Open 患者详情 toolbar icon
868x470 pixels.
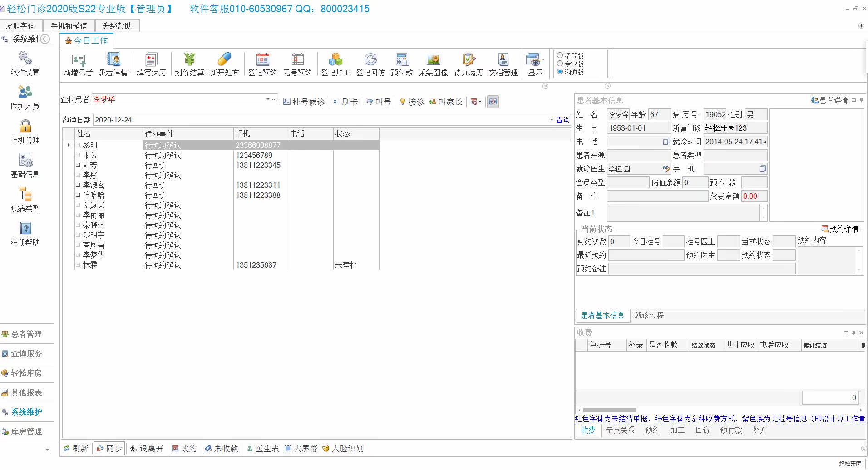(113, 64)
